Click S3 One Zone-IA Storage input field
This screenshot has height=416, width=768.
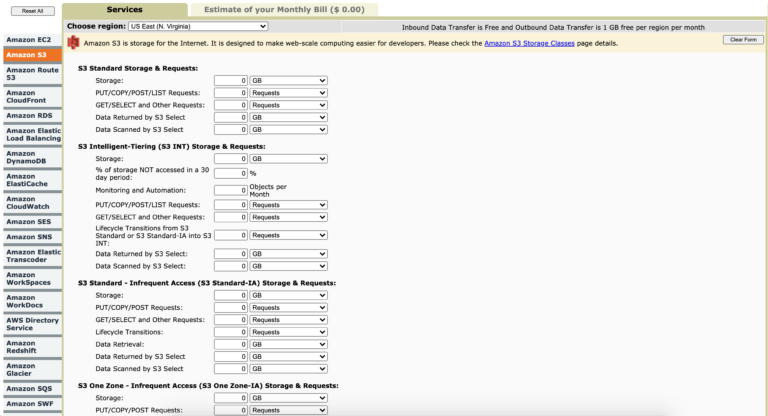click(231, 398)
